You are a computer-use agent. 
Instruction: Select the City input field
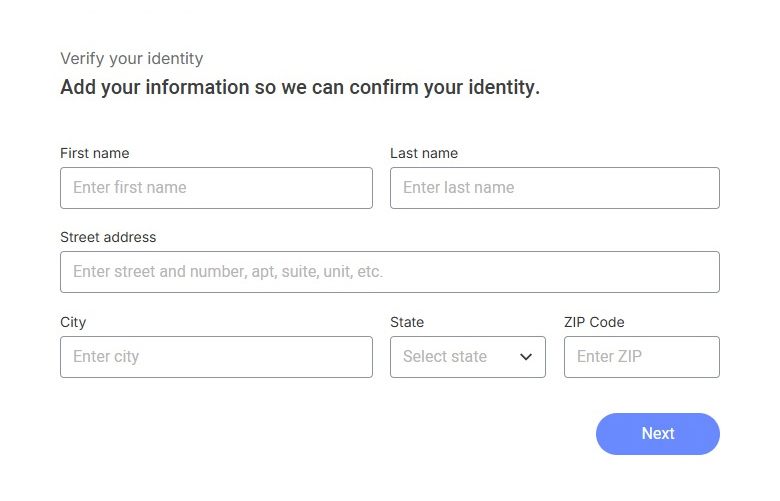click(x=216, y=357)
